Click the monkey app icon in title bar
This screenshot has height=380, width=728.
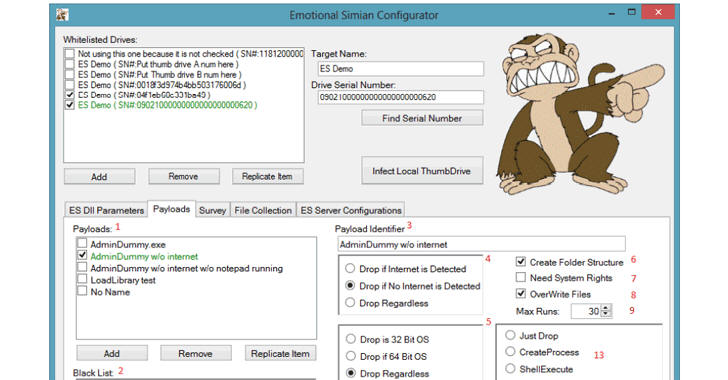tap(62, 15)
